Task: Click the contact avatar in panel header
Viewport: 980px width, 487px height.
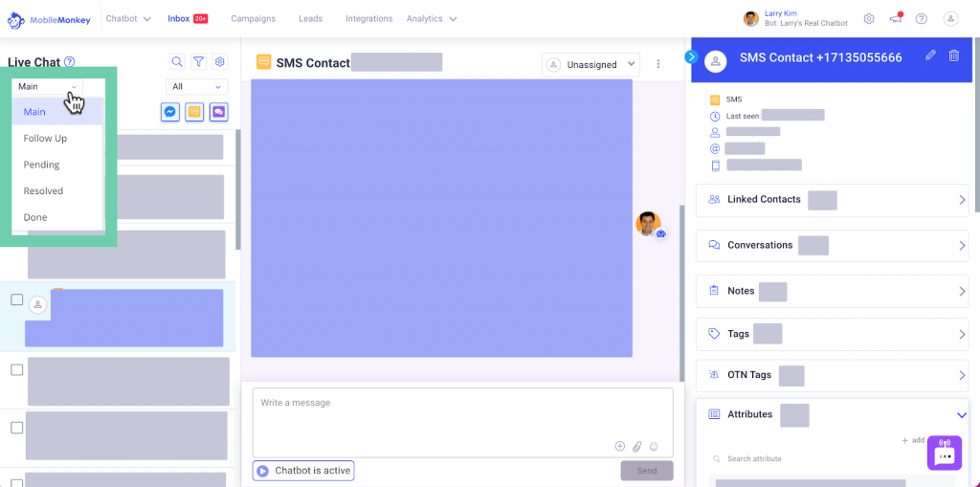Action: tap(716, 61)
